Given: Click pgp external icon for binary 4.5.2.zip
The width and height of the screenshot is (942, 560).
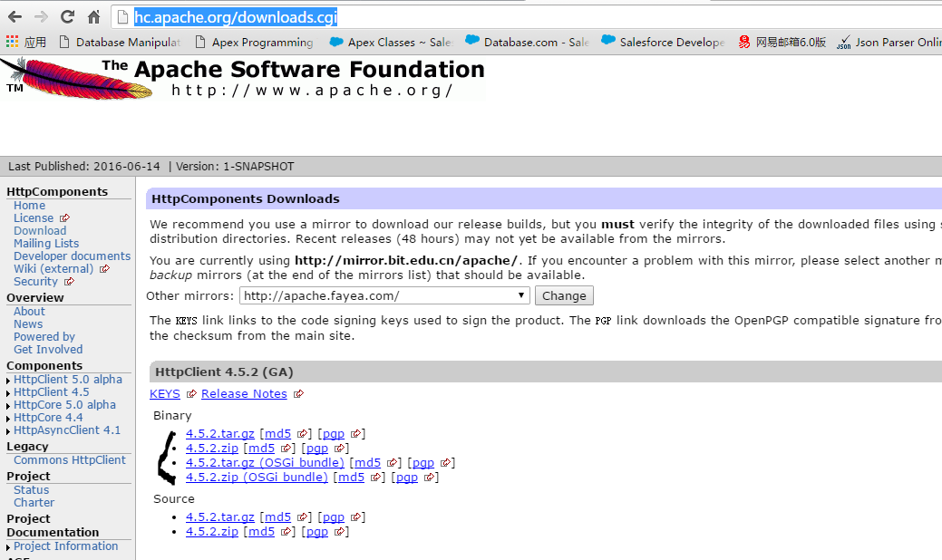Looking at the screenshot, I should (x=339, y=448).
